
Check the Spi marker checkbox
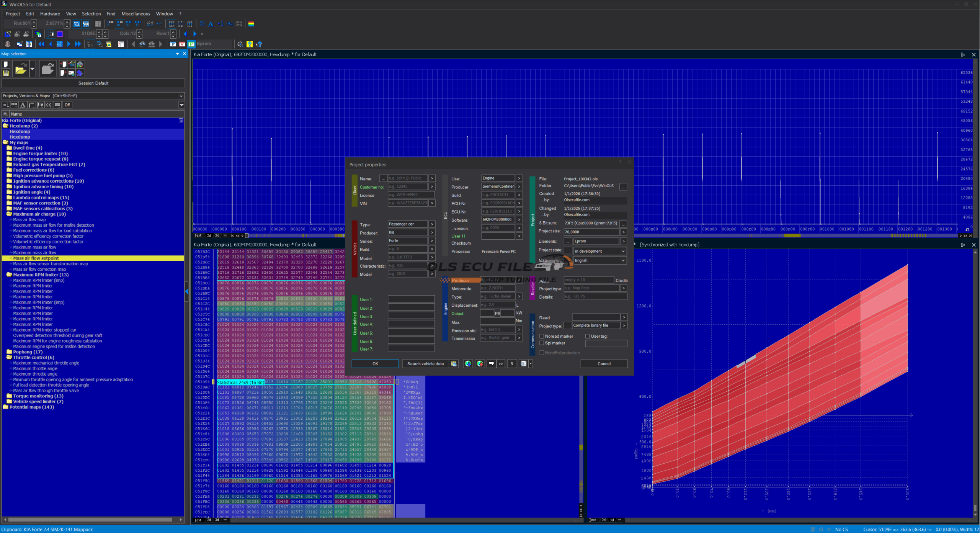tap(542, 343)
